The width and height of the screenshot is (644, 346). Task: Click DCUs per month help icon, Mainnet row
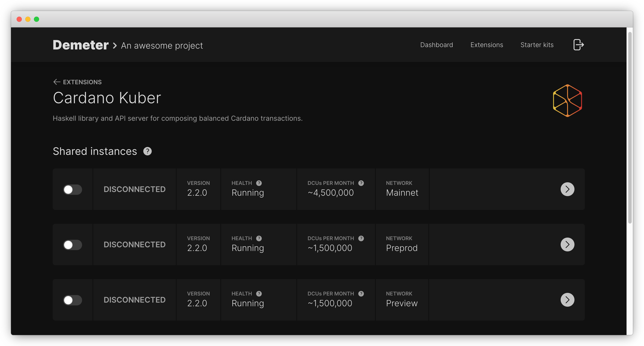click(361, 183)
